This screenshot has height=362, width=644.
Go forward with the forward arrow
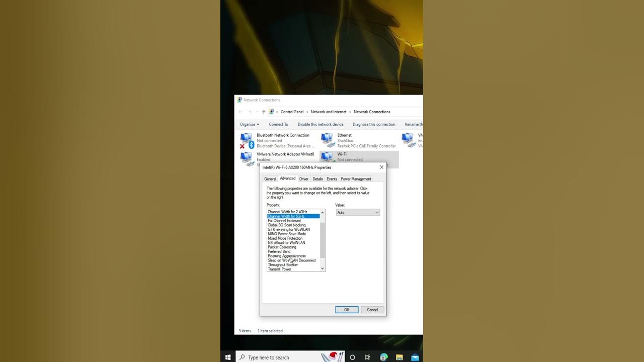(250, 112)
